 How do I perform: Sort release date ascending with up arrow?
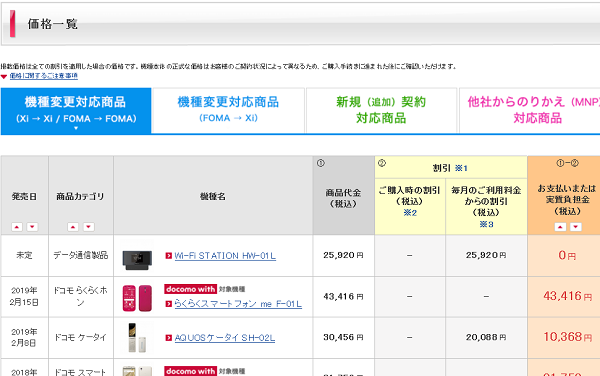coord(17,227)
